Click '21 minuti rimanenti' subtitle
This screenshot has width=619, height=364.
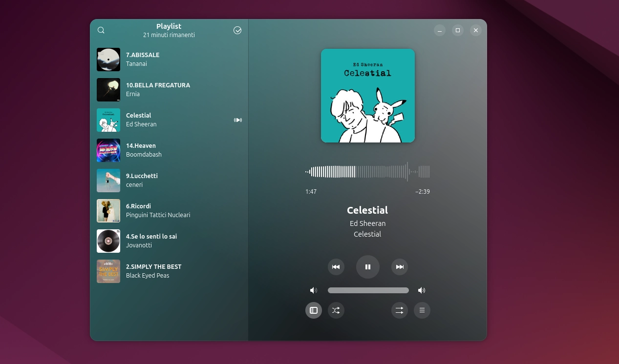click(x=169, y=35)
